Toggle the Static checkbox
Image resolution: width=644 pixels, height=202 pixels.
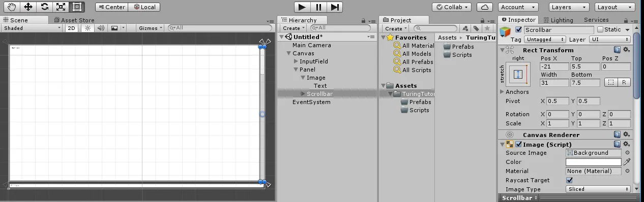[600, 29]
